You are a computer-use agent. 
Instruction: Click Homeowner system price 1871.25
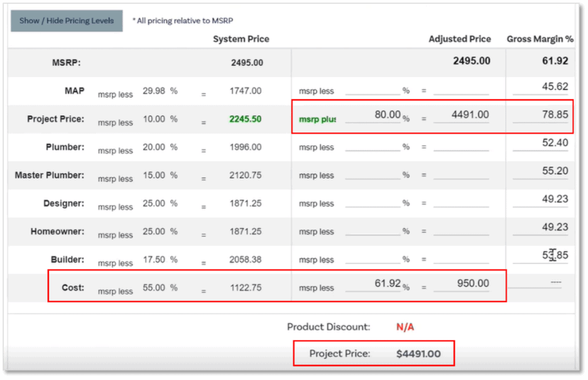click(x=245, y=232)
